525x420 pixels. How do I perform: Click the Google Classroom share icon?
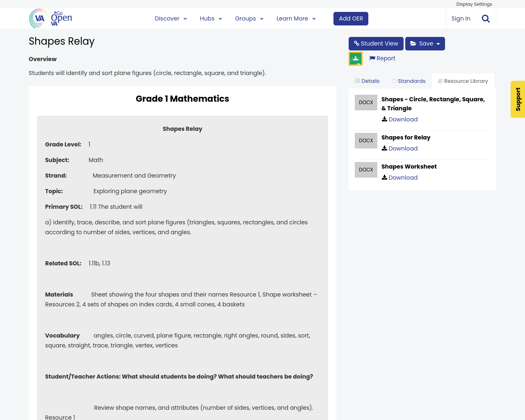(356, 59)
